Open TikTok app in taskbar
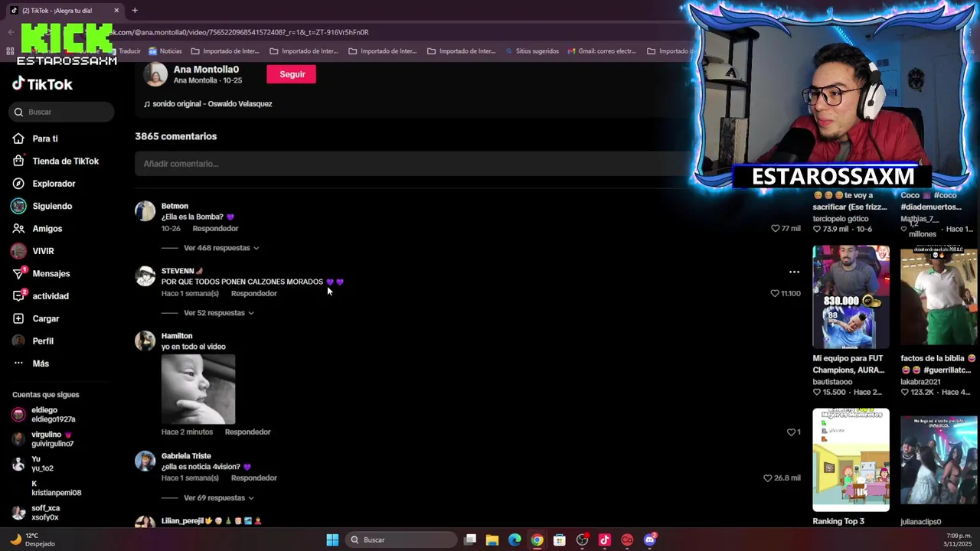The height and width of the screenshot is (551, 980). [605, 540]
